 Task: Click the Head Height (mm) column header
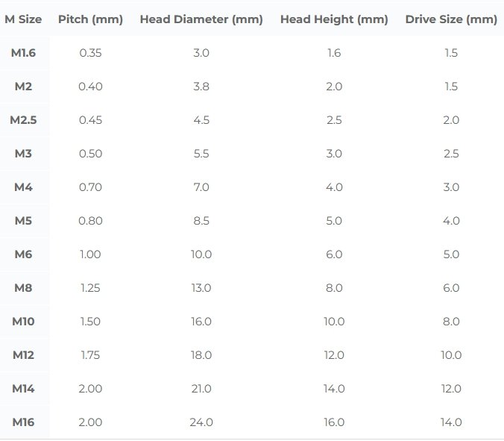pyautogui.click(x=334, y=19)
